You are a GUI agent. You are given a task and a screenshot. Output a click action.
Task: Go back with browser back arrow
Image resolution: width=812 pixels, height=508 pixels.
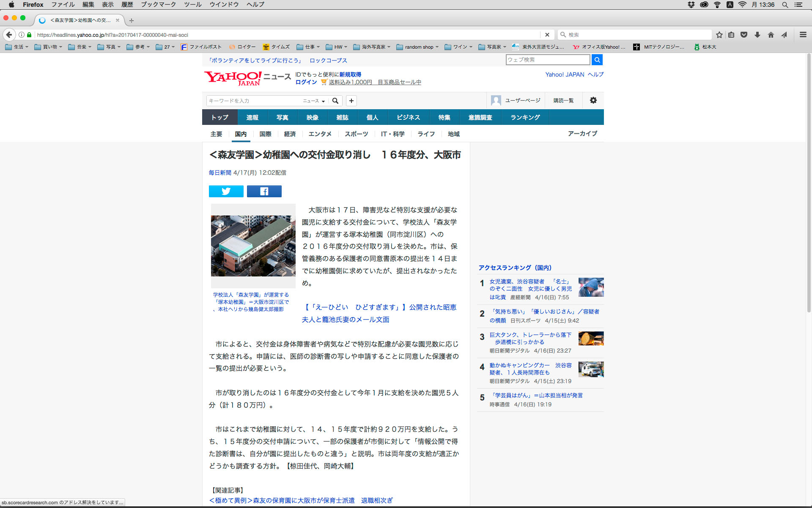coord(9,35)
